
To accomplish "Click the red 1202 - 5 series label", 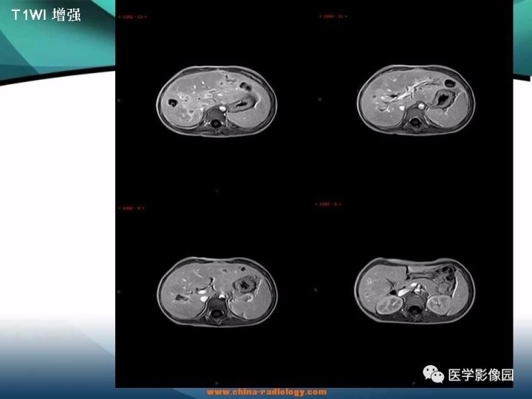I will [328, 204].
